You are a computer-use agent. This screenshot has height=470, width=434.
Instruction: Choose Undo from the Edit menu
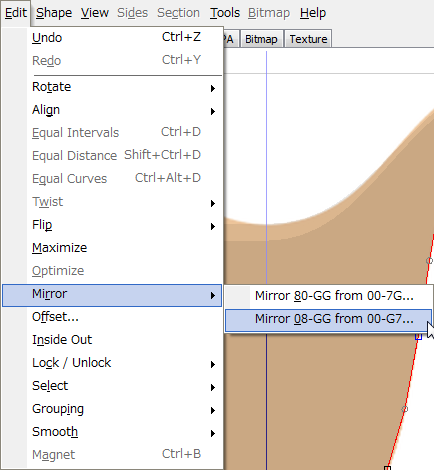coord(112,37)
